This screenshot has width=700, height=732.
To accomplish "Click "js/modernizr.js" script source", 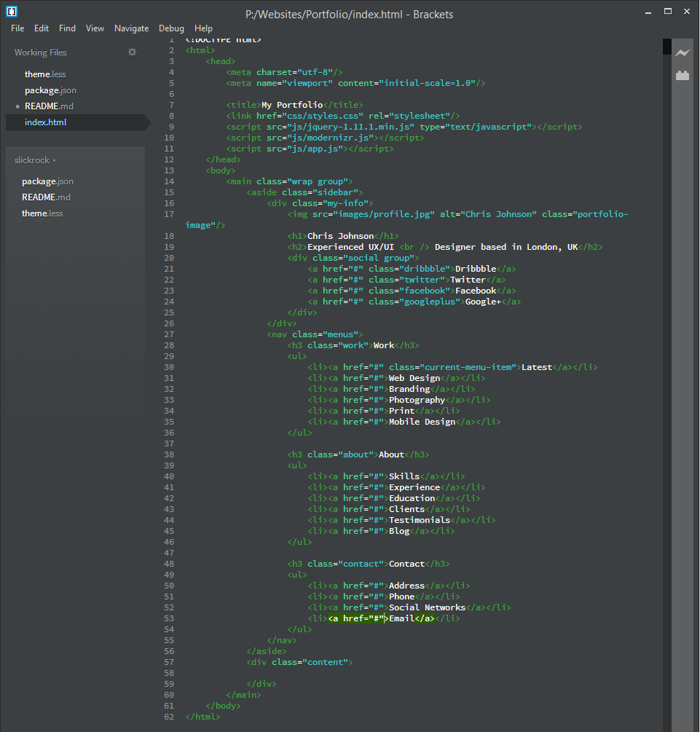I will click(330, 138).
